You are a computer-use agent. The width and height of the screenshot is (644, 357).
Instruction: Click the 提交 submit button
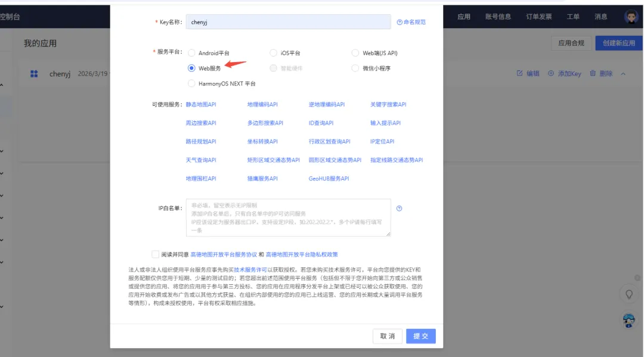pyautogui.click(x=420, y=336)
